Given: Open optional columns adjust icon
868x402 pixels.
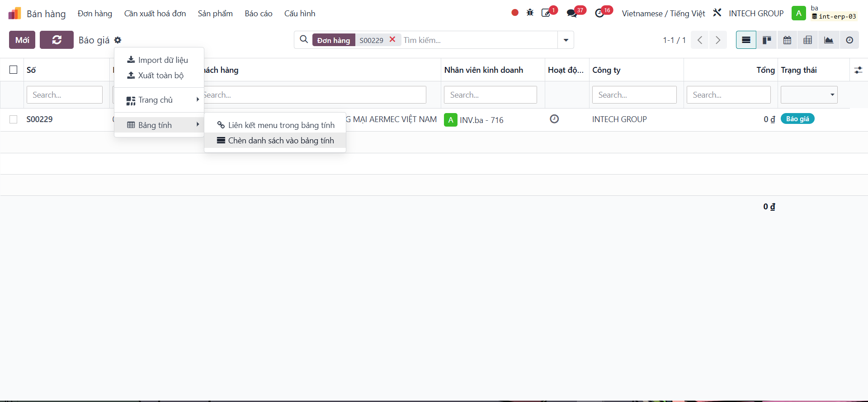Looking at the screenshot, I should (858, 70).
